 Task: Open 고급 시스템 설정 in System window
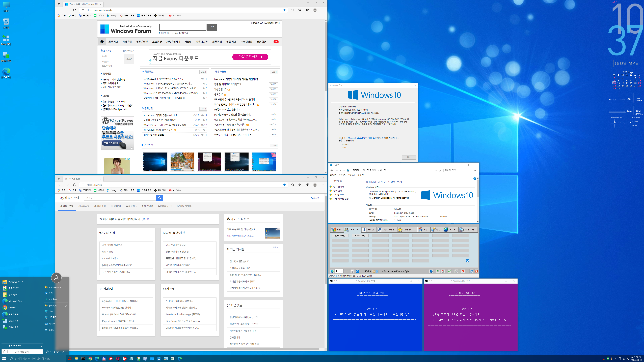(341, 199)
